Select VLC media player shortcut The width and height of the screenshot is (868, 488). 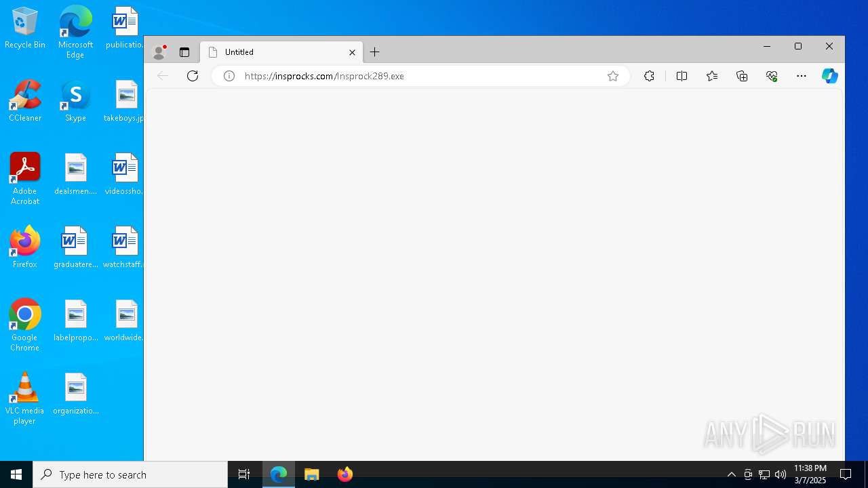(x=25, y=399)
